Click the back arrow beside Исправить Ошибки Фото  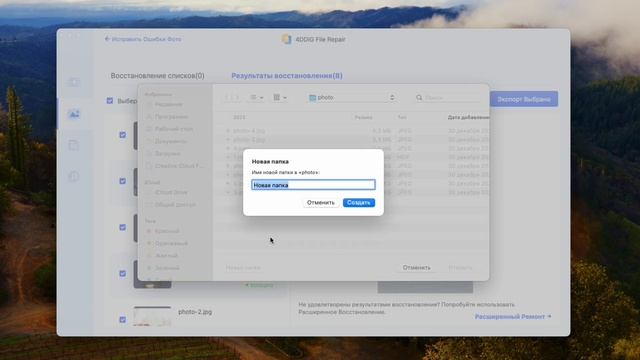[107, 39]
